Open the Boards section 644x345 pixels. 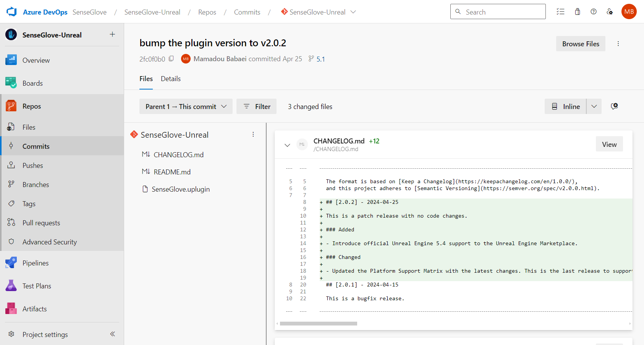[x=32, y=83]
